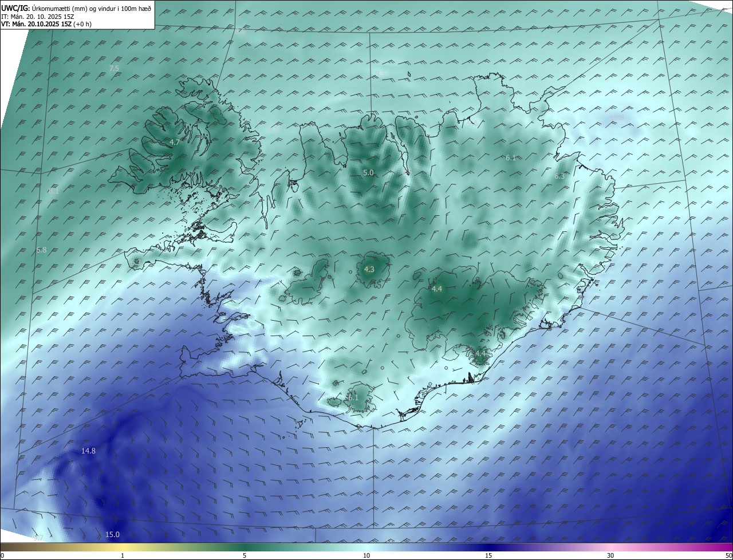The width and height of the screenshot is (733, 560).
Task: Click the 'VT: Mán. 20.10.2025 15Z (+0 h)' line
Action: (x=46, y=24)
